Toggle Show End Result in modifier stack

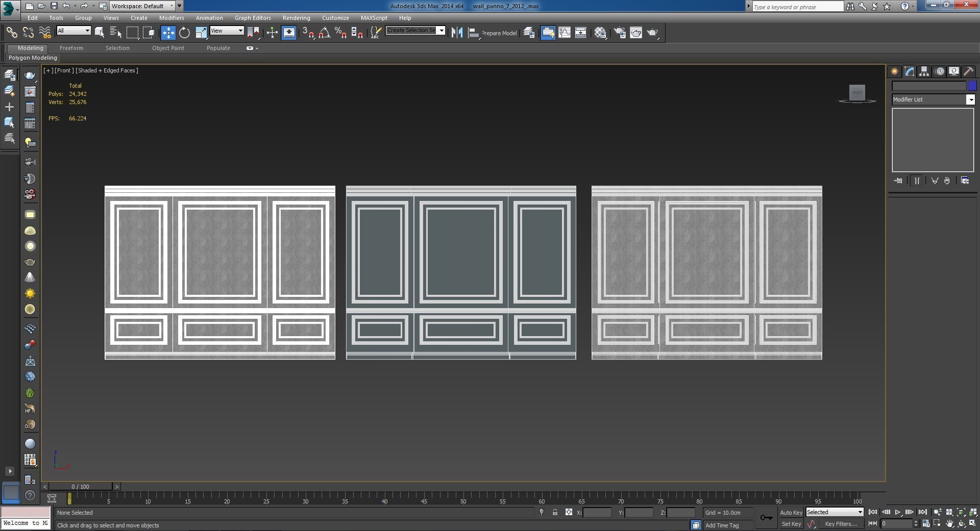(x=917, y=181)
